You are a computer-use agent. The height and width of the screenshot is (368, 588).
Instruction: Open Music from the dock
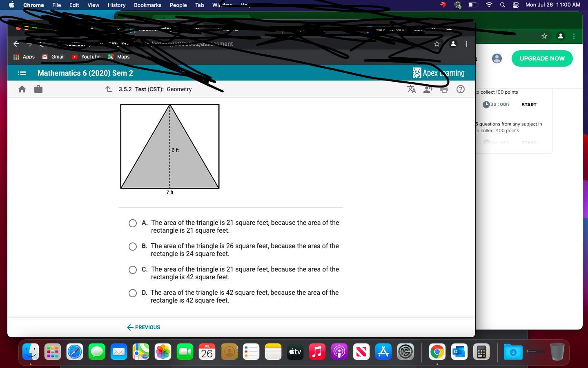click(317, 352)
